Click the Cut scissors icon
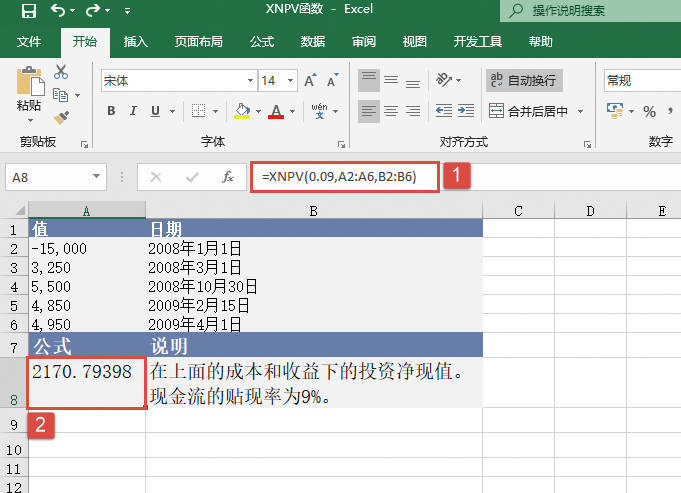The height and width of the screenshot is (493, 681). pyautogui.click(x=61, y=72)
